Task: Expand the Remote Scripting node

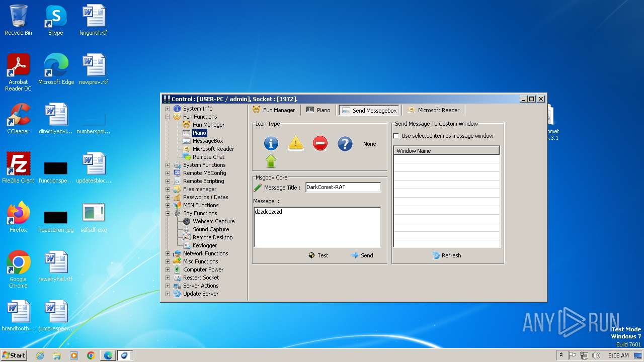Action: [x=168, y=181]
